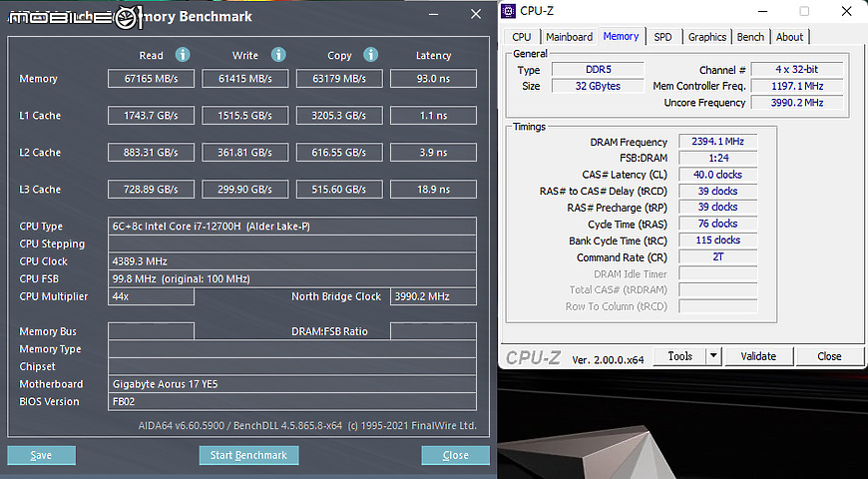Click the memory Type value DDR5

[598, 70]
